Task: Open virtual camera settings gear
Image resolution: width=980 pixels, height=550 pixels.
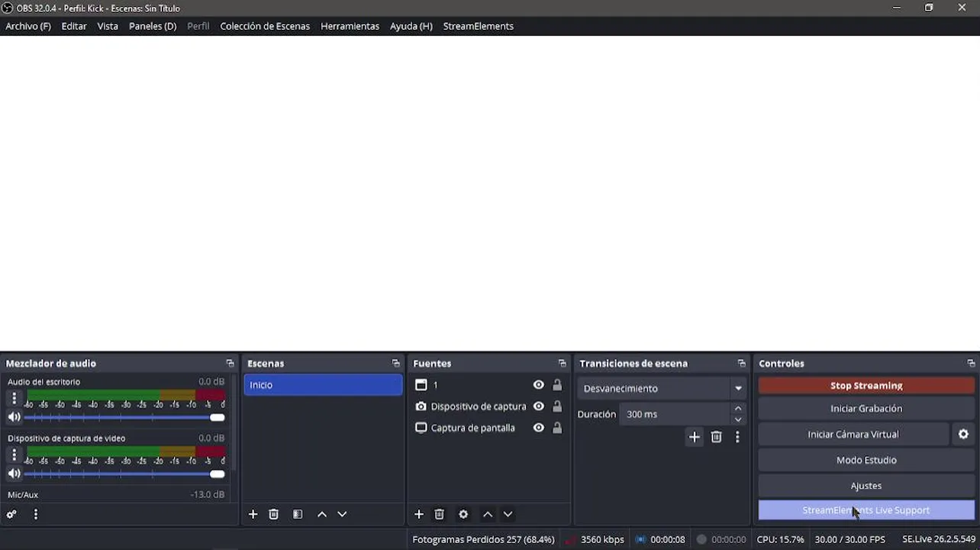Action: tap(963, 434)
